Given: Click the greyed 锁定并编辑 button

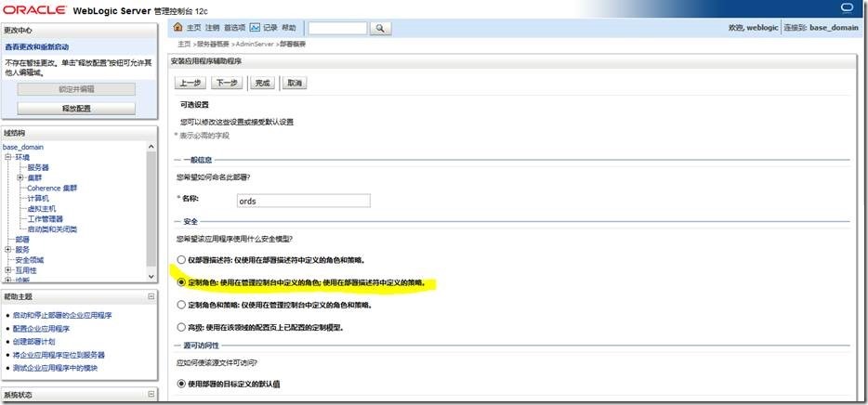Looking at the screenshot, I should pos(76,89).
